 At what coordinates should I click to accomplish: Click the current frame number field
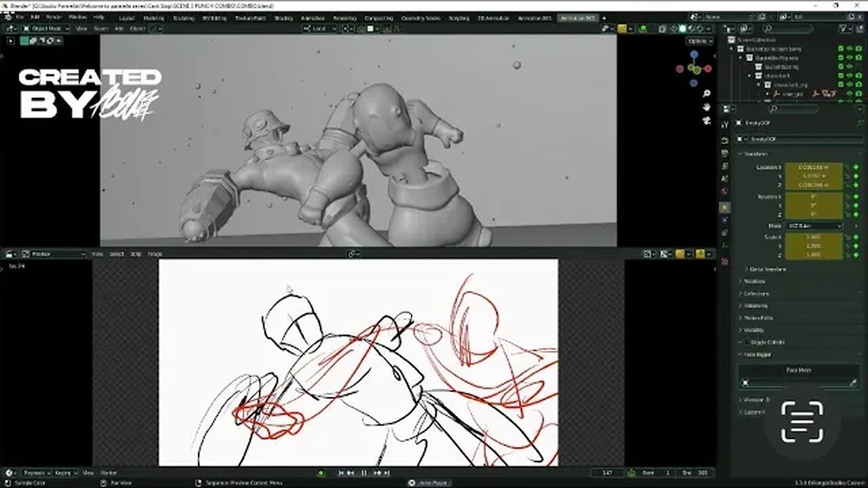coord(606,472)
